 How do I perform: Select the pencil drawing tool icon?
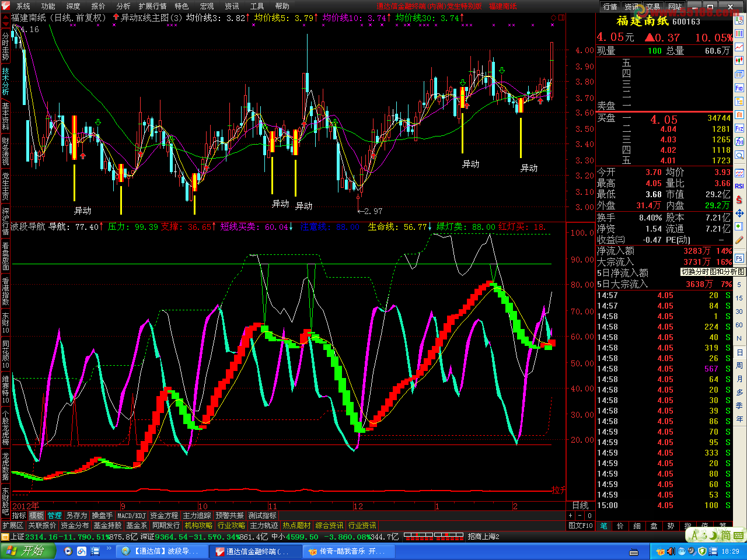click(x=739, y=240)
